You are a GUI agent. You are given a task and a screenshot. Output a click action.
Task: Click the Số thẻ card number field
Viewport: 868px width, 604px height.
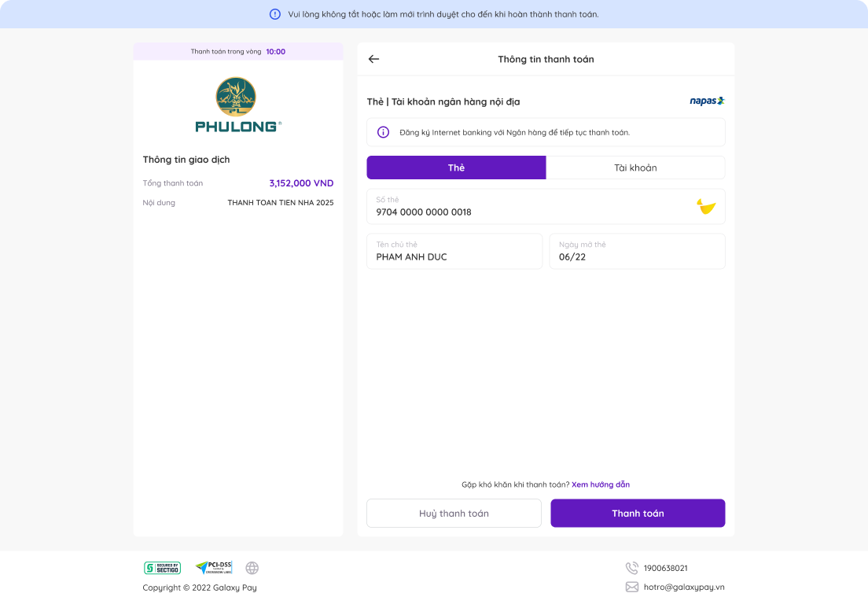pyautogui.click(x=546, y=207)
